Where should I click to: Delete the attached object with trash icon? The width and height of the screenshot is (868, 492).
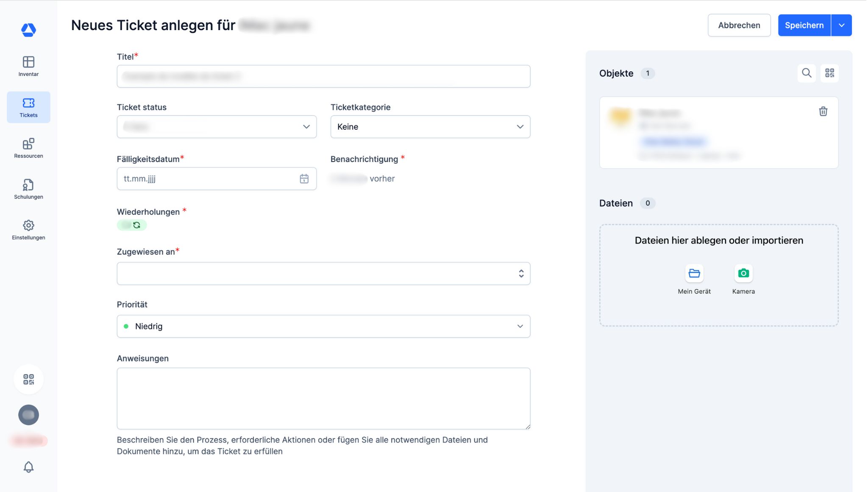click(823, 112)
